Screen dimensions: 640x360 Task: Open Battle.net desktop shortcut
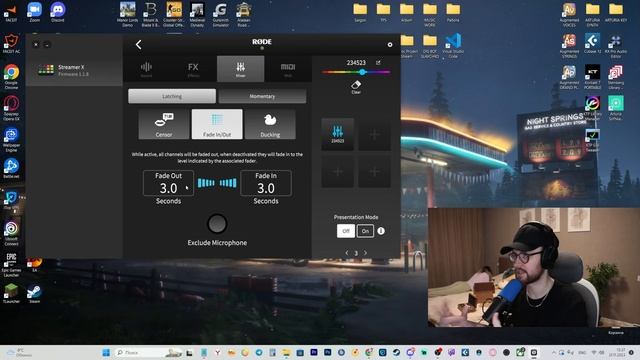point(11,169)
